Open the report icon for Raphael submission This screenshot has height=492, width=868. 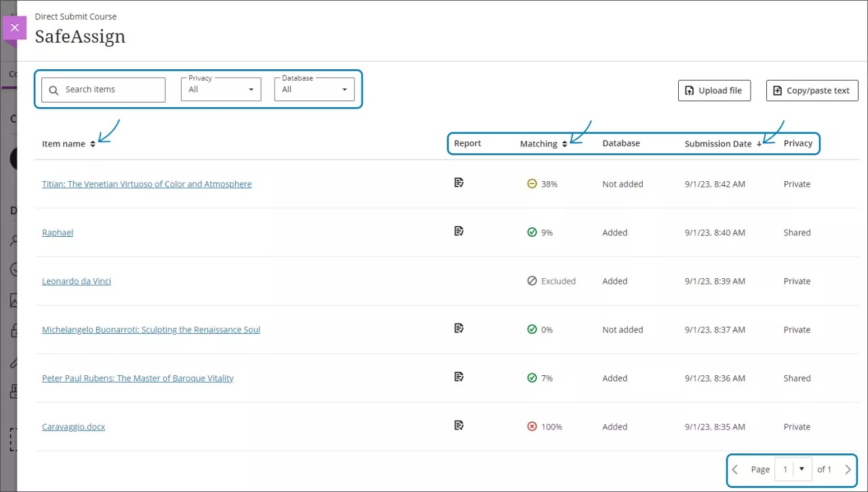pyautogui.click(x=459, y=231)
